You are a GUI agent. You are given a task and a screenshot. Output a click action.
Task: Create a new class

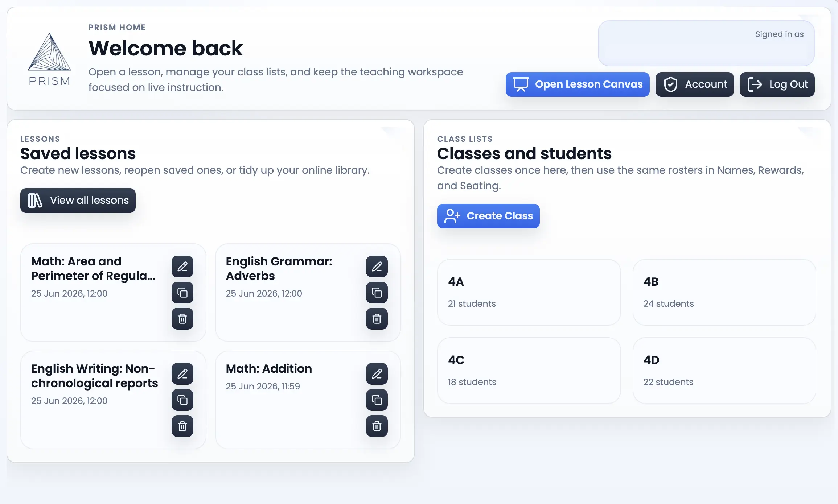(x=488, y=216)
